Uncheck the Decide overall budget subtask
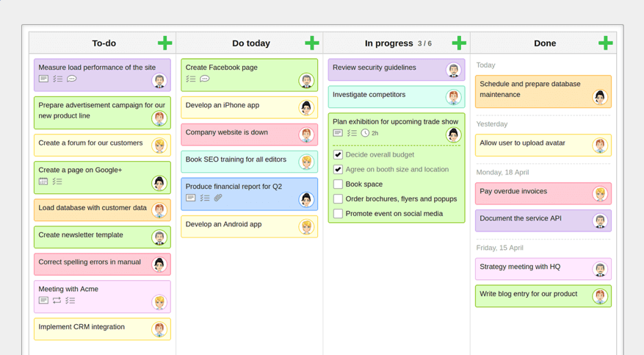This screenshot has width=644, height=355. click(x=338, y=155)
